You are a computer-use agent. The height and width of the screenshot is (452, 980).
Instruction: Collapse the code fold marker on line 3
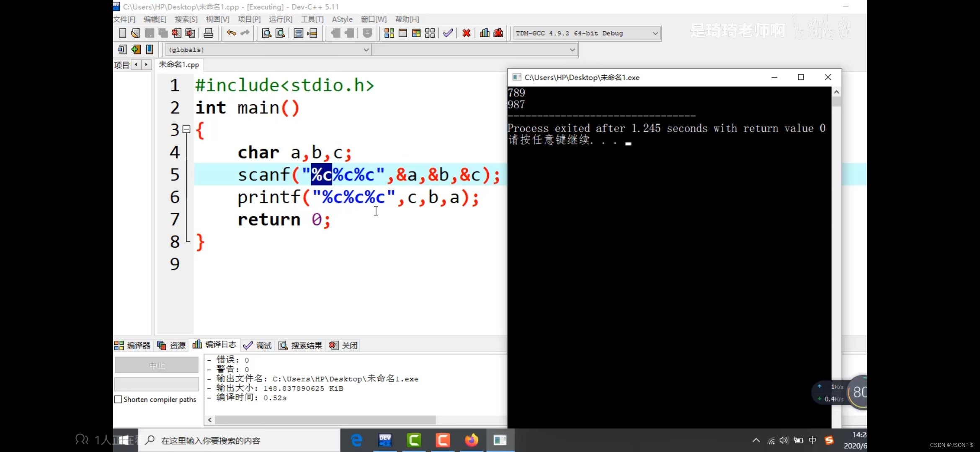187,129
